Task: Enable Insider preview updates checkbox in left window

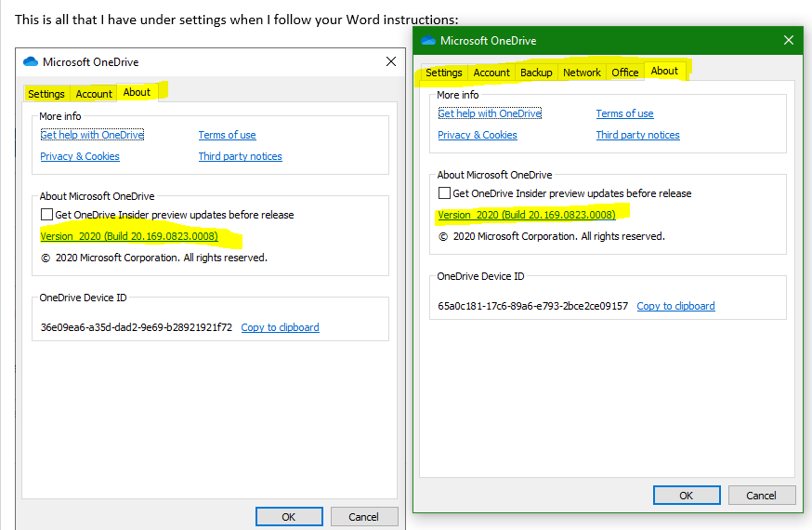Action: coord(46,215)
